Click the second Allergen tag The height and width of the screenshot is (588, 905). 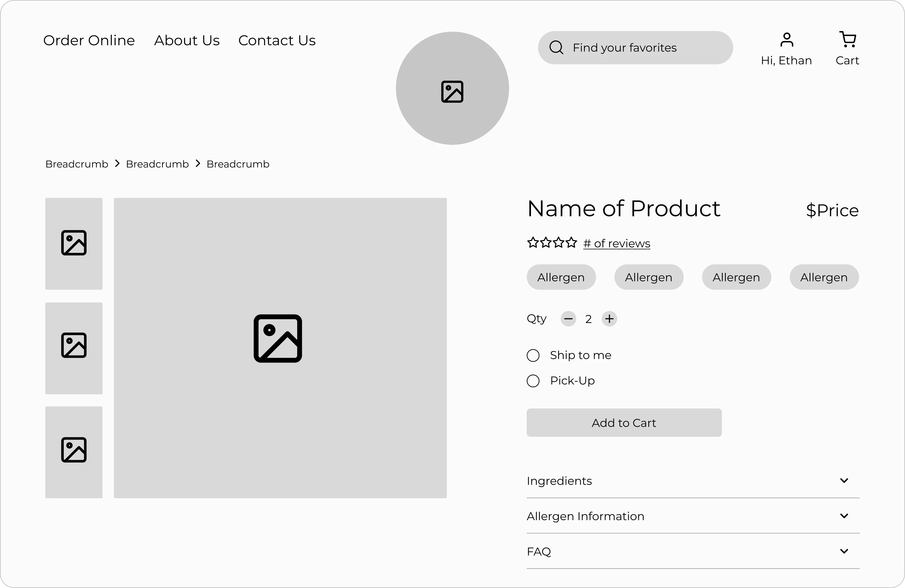click(x=649, y=277)
